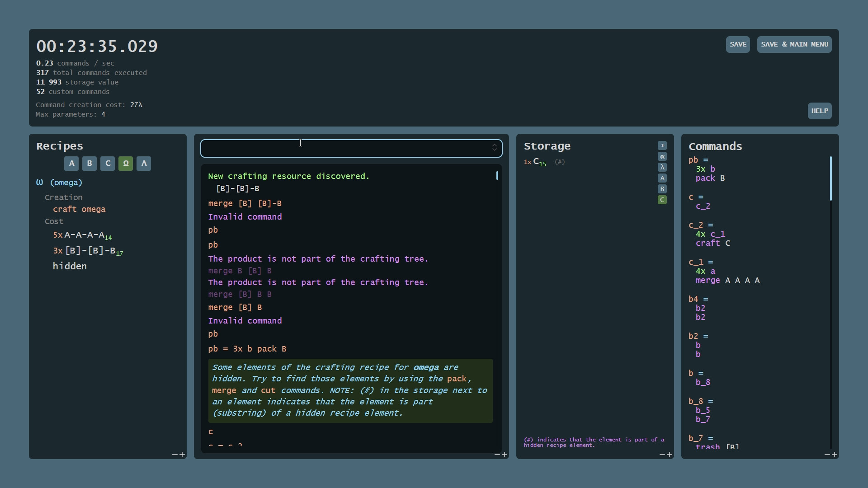Open HELP
This screenshot has height=488, width=868.
pos(820,111)
